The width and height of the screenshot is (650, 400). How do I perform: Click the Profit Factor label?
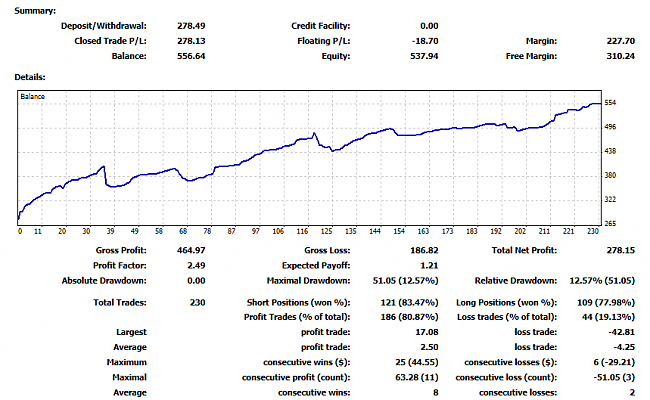[x=120, y=266]
